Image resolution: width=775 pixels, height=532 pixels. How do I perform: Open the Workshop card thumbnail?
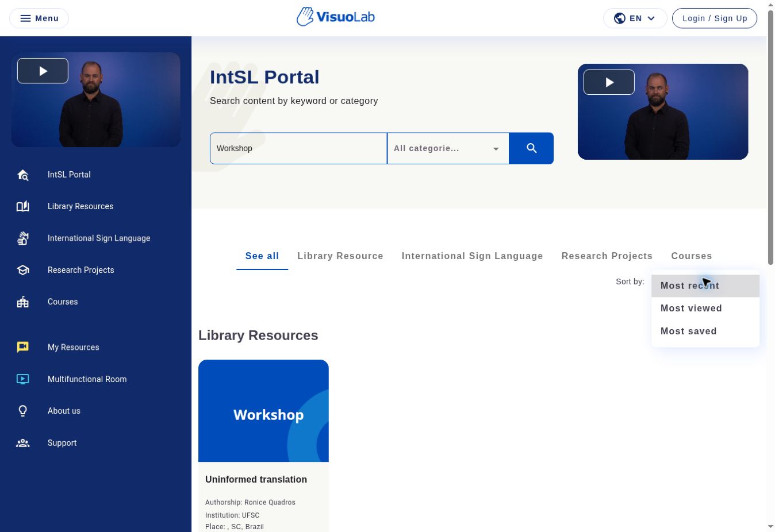263,411
